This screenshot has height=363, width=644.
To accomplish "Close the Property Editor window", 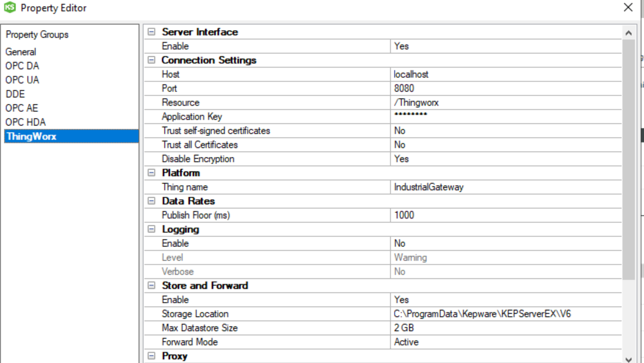I will point(628,8).
